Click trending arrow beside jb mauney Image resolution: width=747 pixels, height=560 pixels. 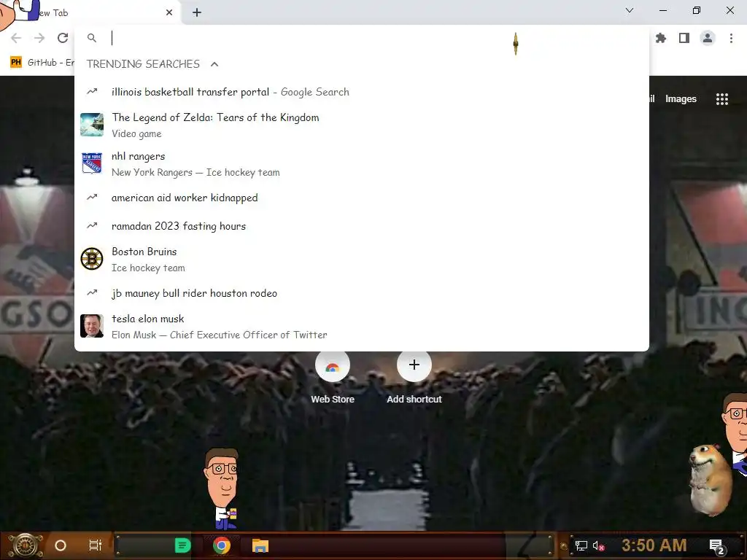click(92, 293)
